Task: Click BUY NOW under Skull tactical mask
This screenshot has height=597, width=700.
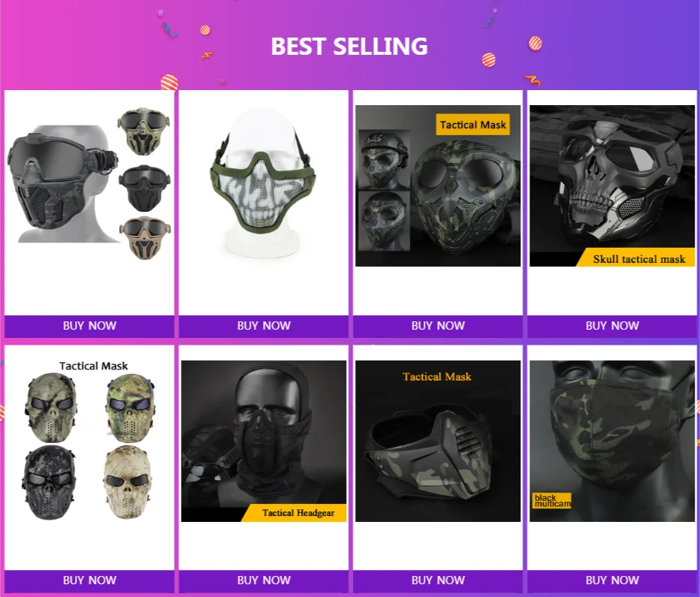Action: (612, 326)
